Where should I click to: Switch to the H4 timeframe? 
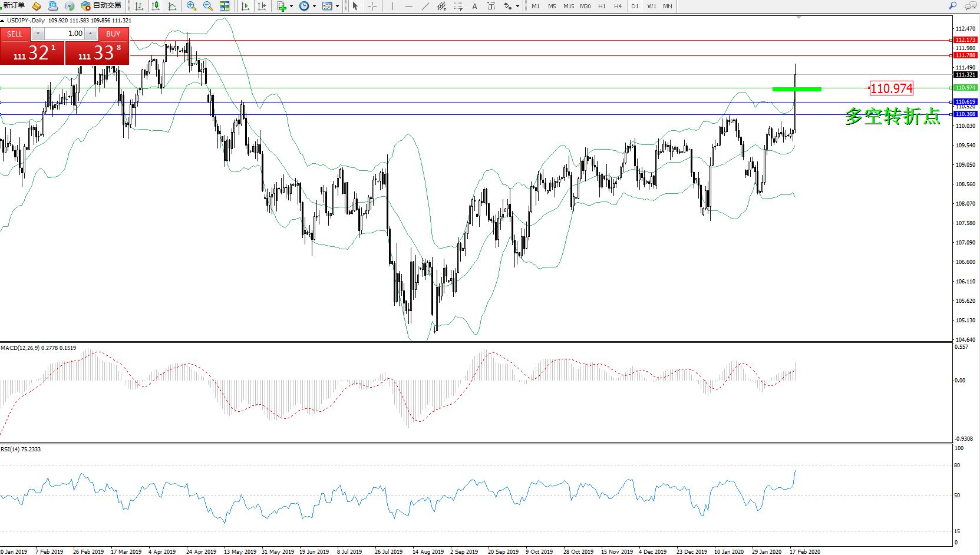click(x=618, y=6)
